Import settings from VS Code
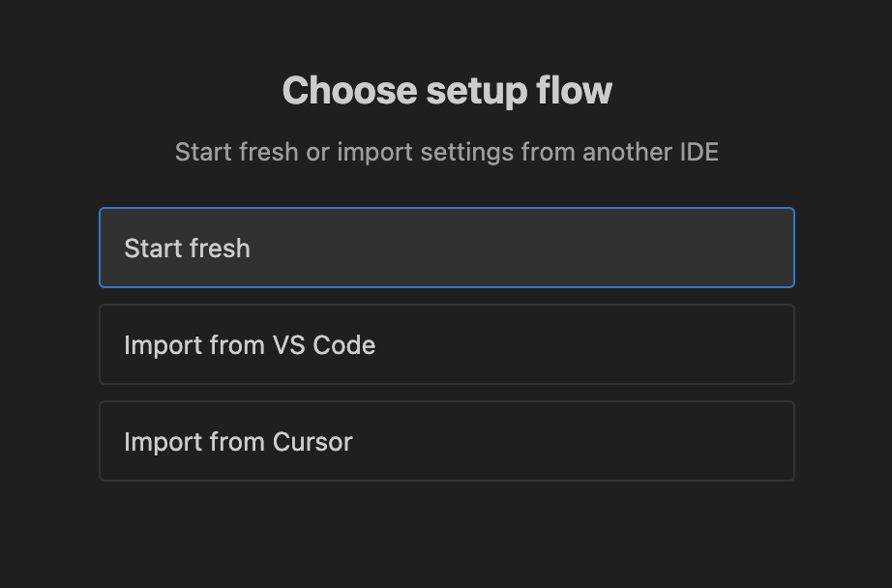 coord(446,344)
